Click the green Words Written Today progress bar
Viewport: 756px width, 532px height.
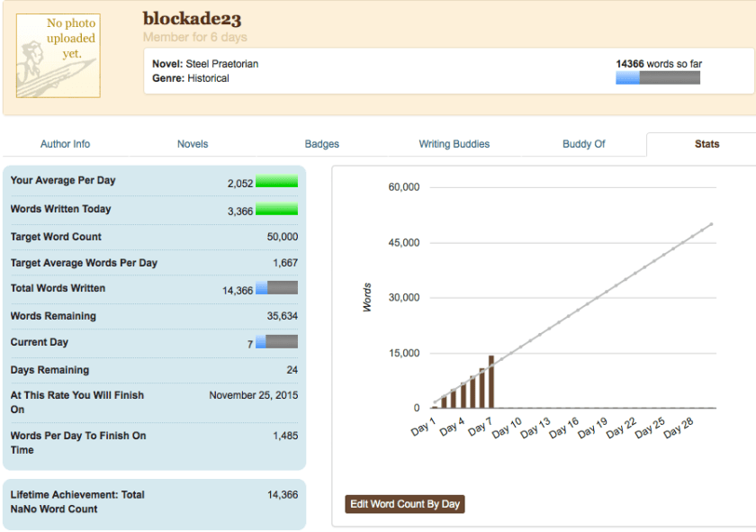(x=278, y=209)
